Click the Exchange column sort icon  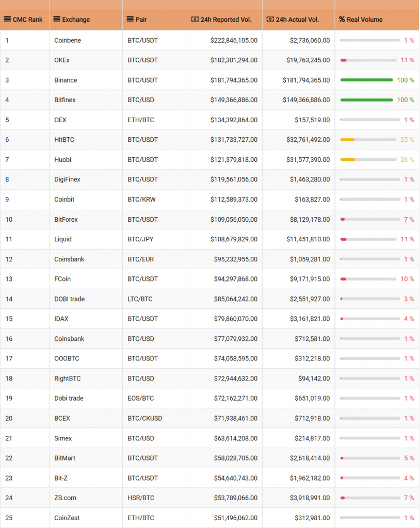point(57,19)
